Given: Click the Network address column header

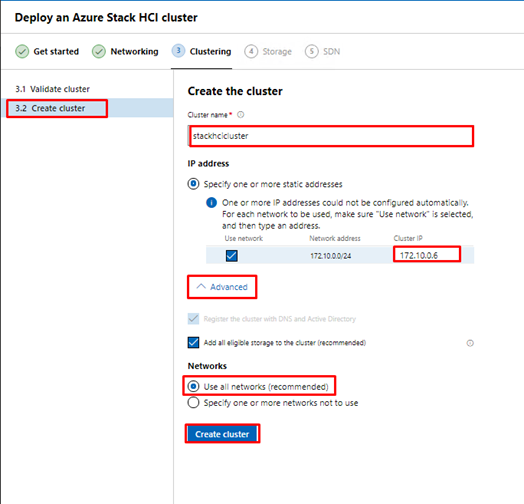Looking at the screenshot, I should click(x=335, y=238).
